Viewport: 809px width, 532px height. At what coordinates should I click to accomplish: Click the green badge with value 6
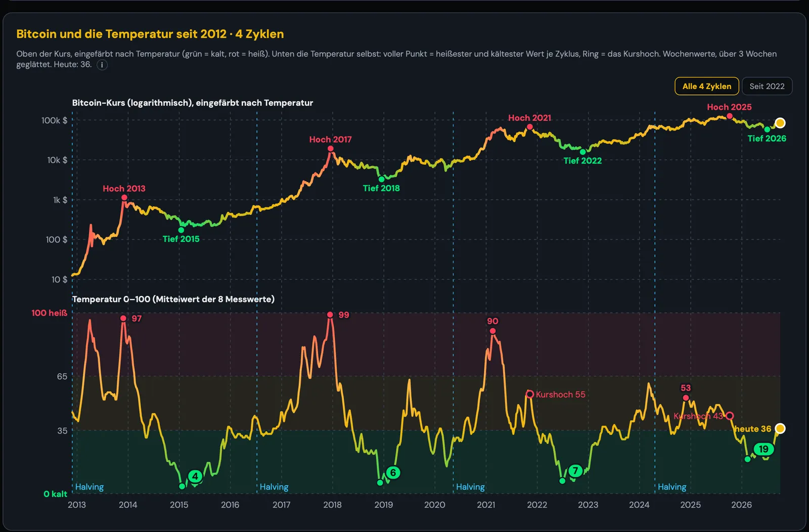(393, 472)
